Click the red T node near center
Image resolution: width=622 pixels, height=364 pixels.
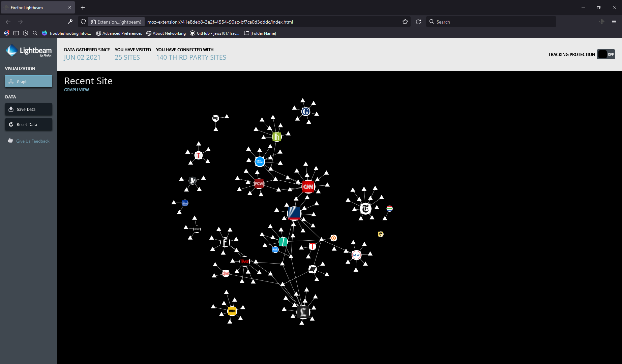(x=313, y=246)
